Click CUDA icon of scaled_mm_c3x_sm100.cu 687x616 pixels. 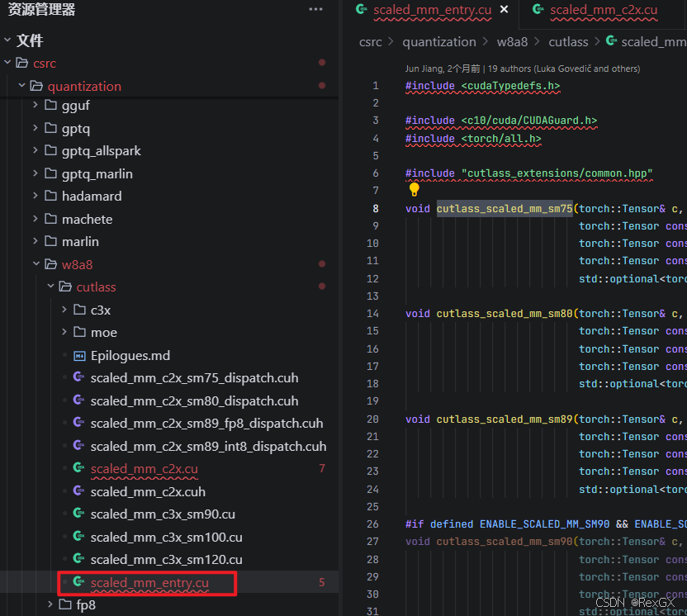(x=79, y=536)
